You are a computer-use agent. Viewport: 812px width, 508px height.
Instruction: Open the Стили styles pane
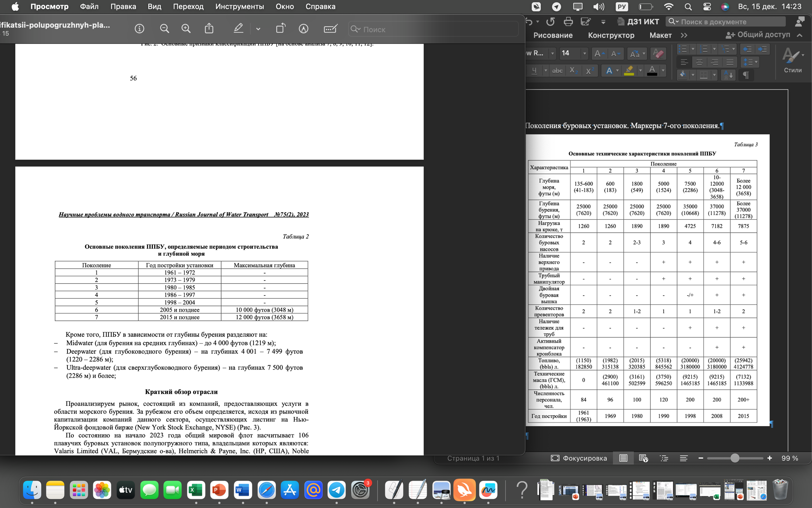[x=793, y=60]
